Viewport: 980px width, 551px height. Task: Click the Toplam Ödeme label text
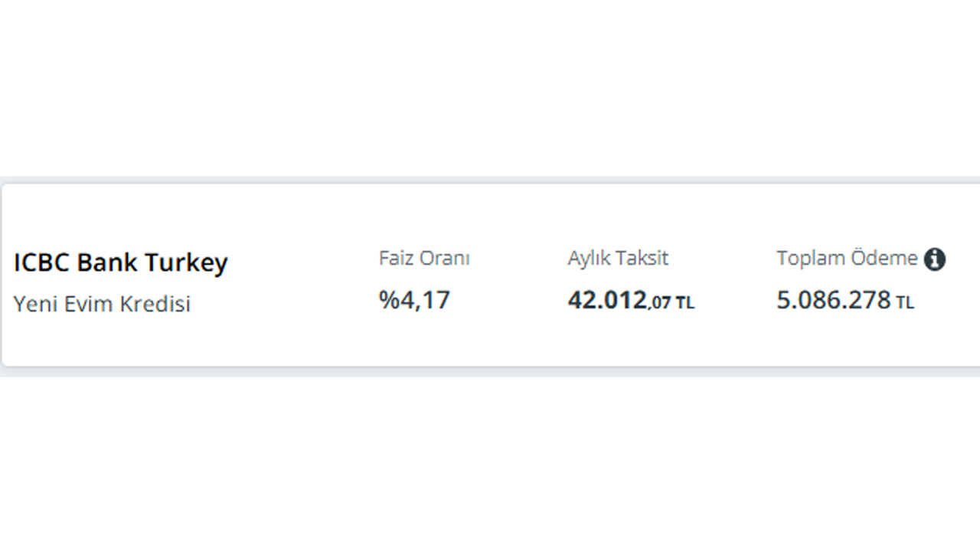pyautogui.click(x=847, y=259)
